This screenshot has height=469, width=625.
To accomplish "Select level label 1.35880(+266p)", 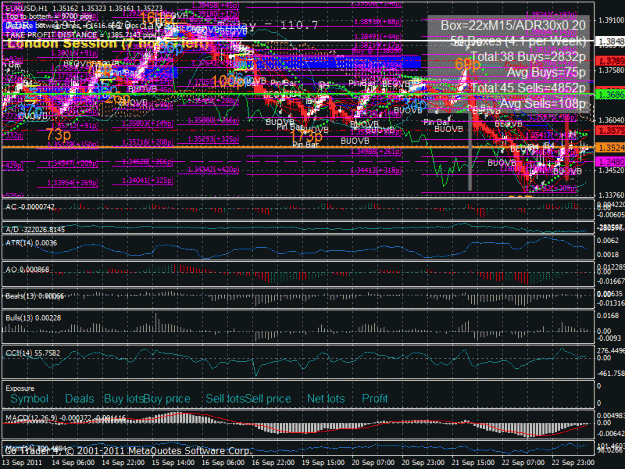I will click(x=213, y=120).
